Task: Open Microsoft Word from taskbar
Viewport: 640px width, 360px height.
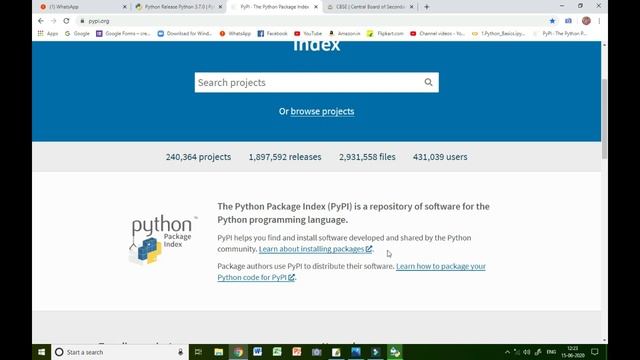Action: [x=258, y=352]
